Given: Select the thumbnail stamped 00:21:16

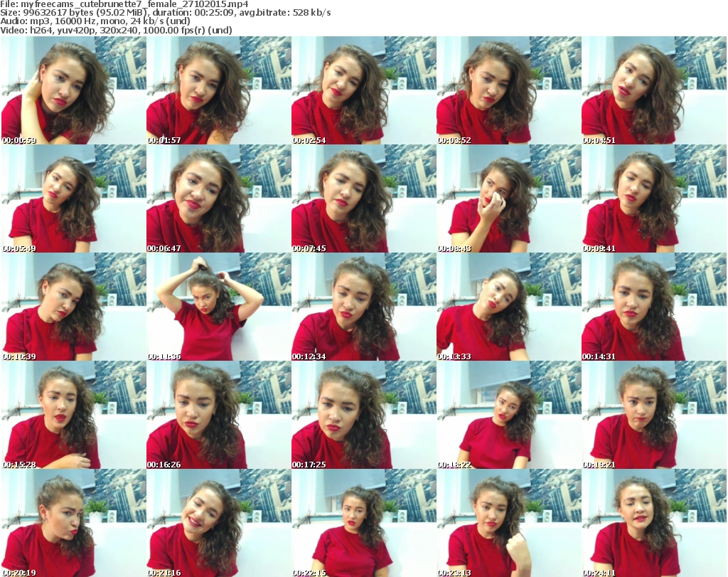Looking at the screenshot, I should (219, 523).
